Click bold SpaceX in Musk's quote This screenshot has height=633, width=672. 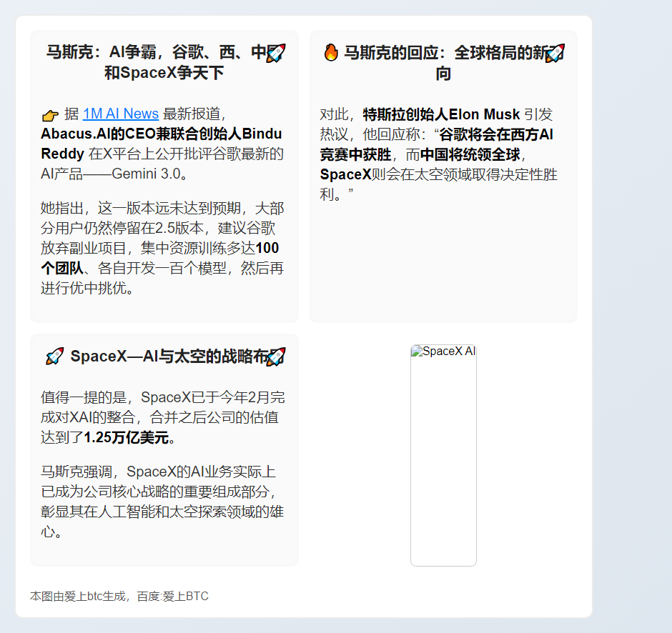345,175
